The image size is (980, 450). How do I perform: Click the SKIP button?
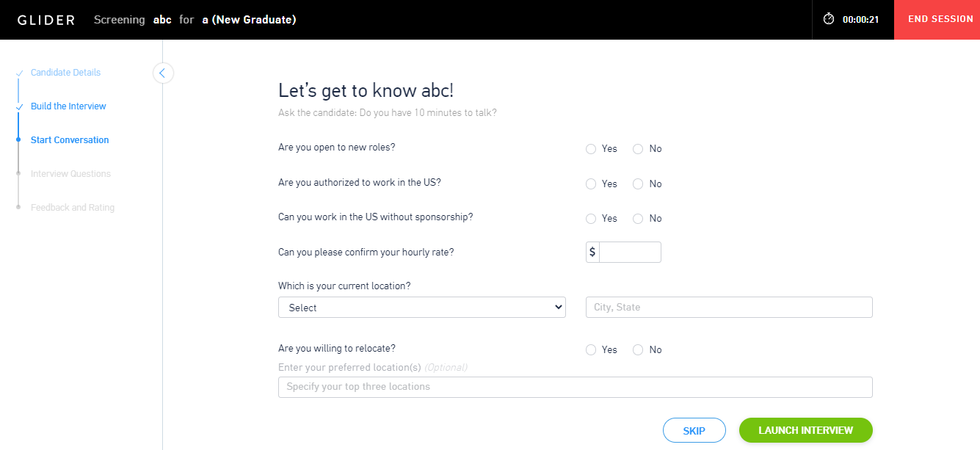point(694,430)
